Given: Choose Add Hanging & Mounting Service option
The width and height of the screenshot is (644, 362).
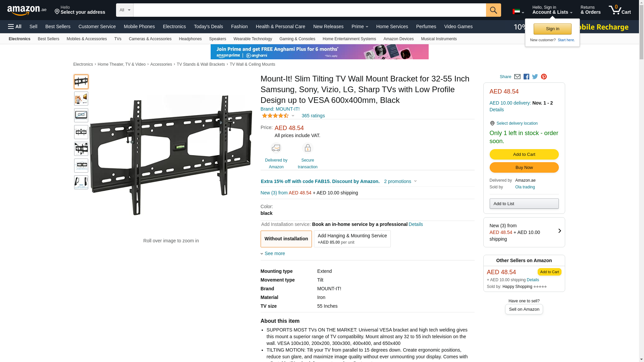Looking at the screenshot, I should (352, 239).
